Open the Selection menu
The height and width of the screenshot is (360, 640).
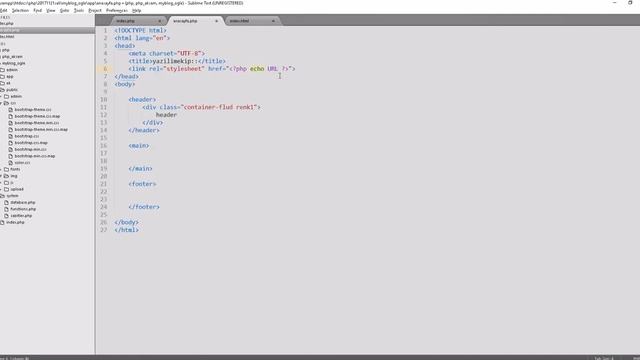[20, 10]
